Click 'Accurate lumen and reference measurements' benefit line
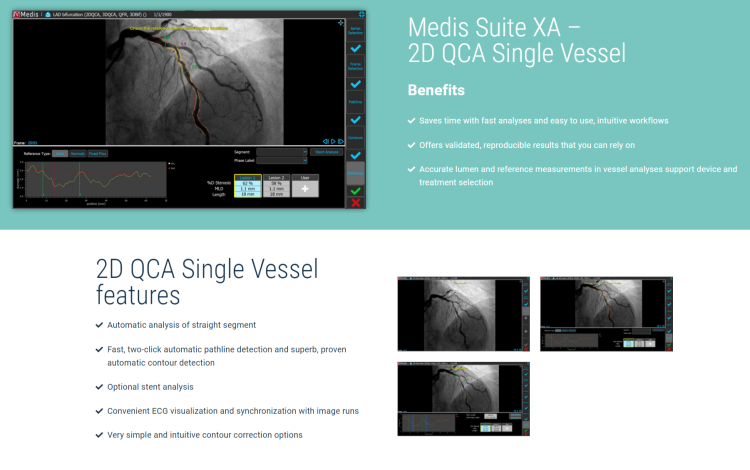This screenshot has width=750, height=470. click(x=578, y=175)
